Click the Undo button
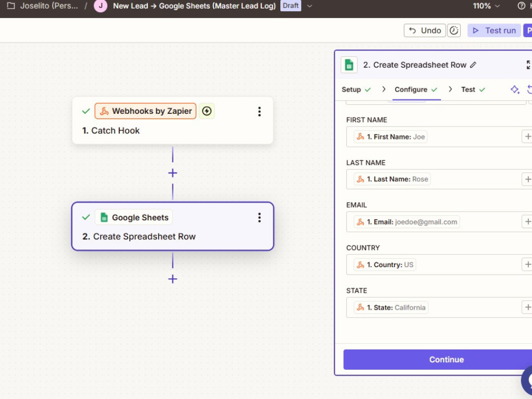 tap(425, 30)
